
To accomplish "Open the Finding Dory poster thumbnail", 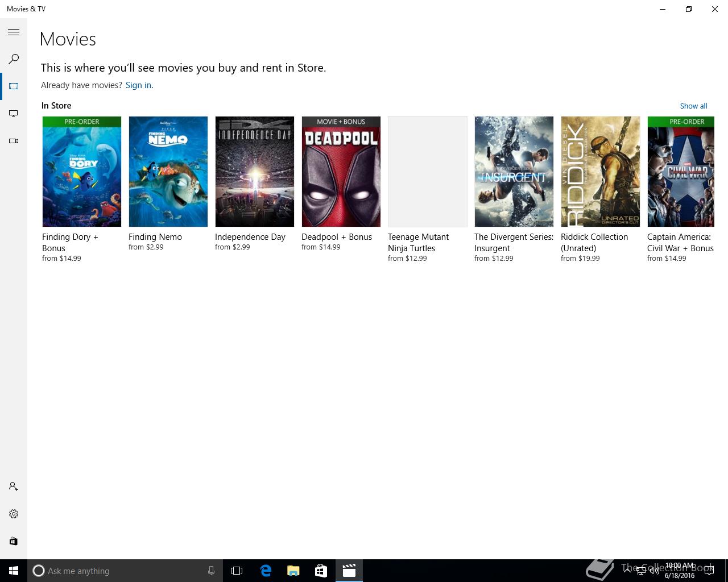I will pos(82,172).
